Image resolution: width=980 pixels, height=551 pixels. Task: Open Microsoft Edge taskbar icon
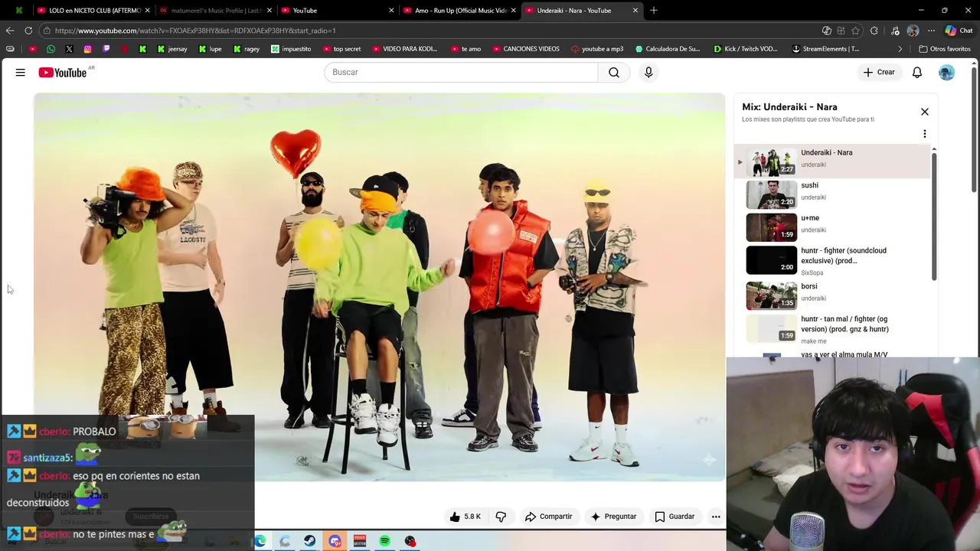point(260,542)
